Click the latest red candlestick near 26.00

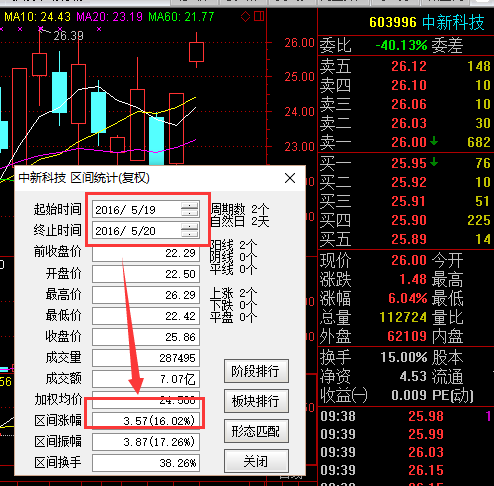196,52
